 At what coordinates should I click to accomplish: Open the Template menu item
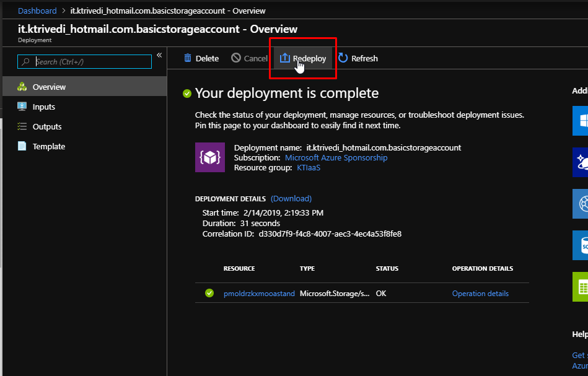pyautogui.click(x=85, y=146)
